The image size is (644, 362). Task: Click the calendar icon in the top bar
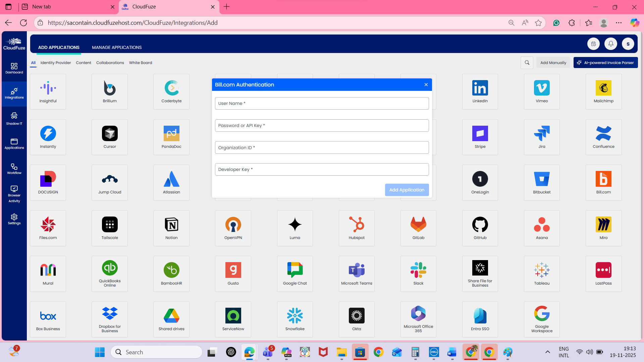coord(593,44)
